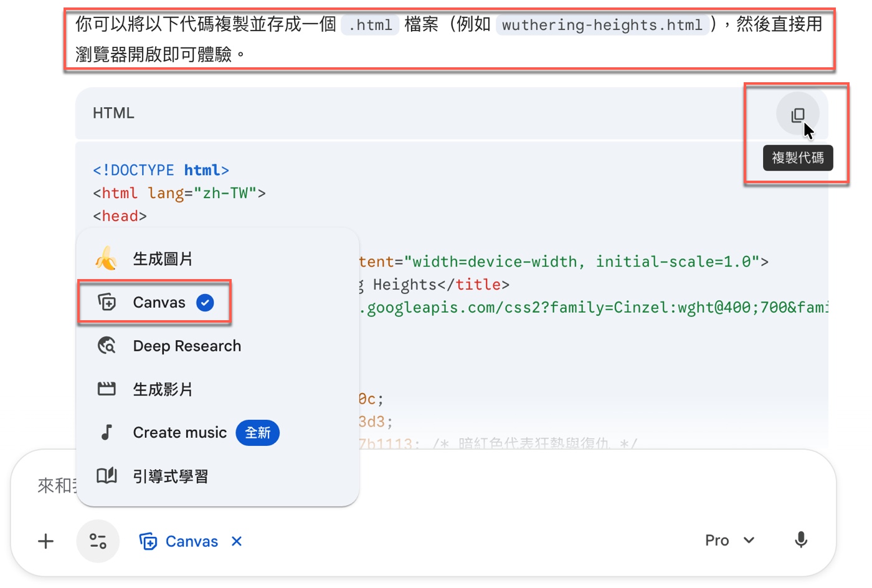The width and height of the screenshot is (872, 588).
Task: Click the microphone icon for voice input
Action: pos(802,541)
